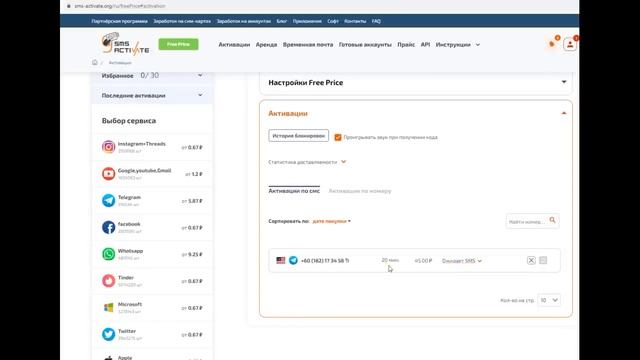Image resolution: width=640 pixels, height=360 pixels.
Task: Open the API menu item
Action: pos(425,44)
